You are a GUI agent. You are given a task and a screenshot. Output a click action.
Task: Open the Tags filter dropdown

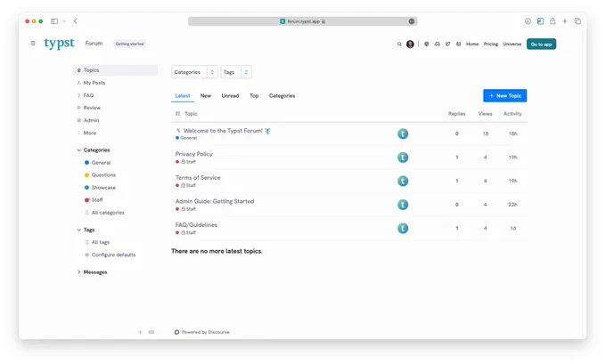236,72
